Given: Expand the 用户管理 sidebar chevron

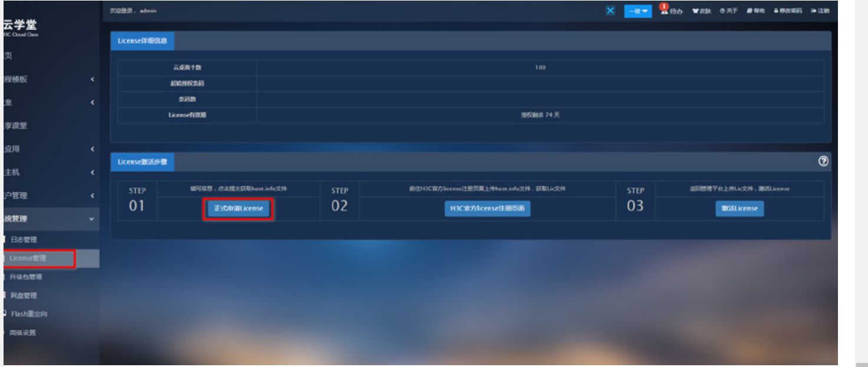Looking at the screenshot, I should [x=92, y=196].
